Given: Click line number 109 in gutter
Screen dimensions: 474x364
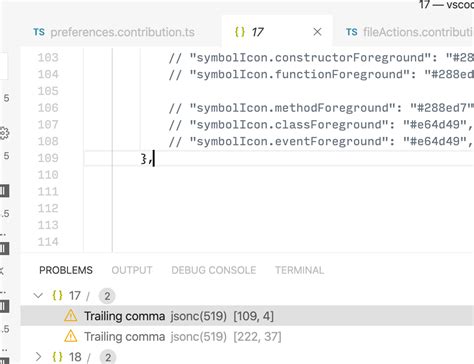Looking at the screenshot, I should [48, 158].
